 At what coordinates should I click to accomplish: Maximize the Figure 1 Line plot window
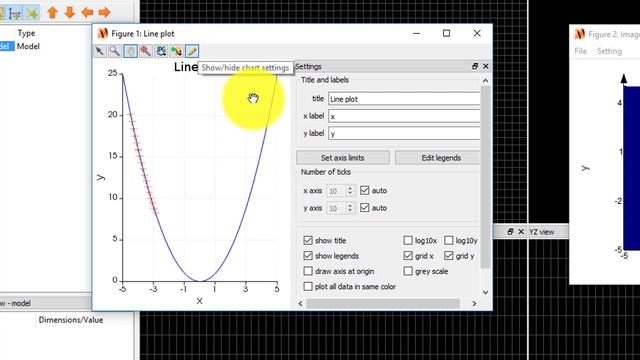tap(447, 33)
